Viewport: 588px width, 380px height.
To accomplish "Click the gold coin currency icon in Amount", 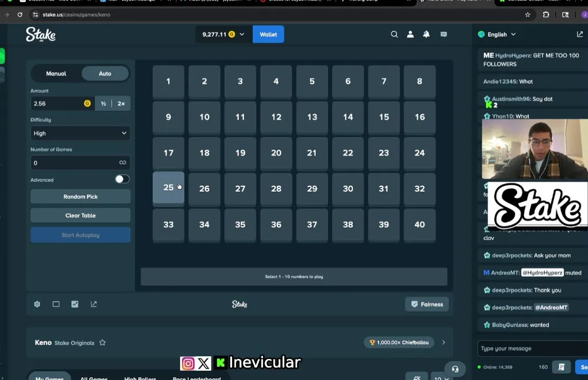I will click(87, 103).
